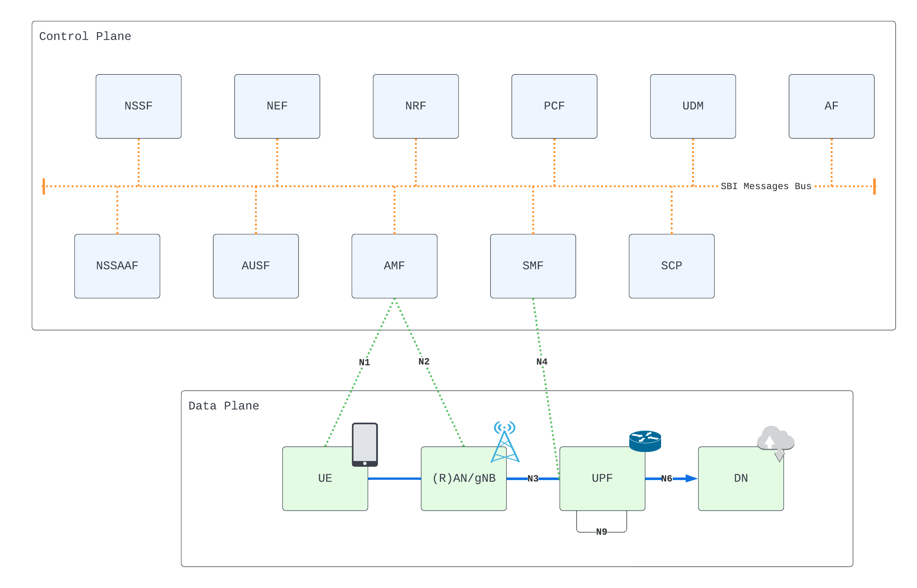Select the SCP box
This screenshot has width=917, height=588.
pos(671,266)
